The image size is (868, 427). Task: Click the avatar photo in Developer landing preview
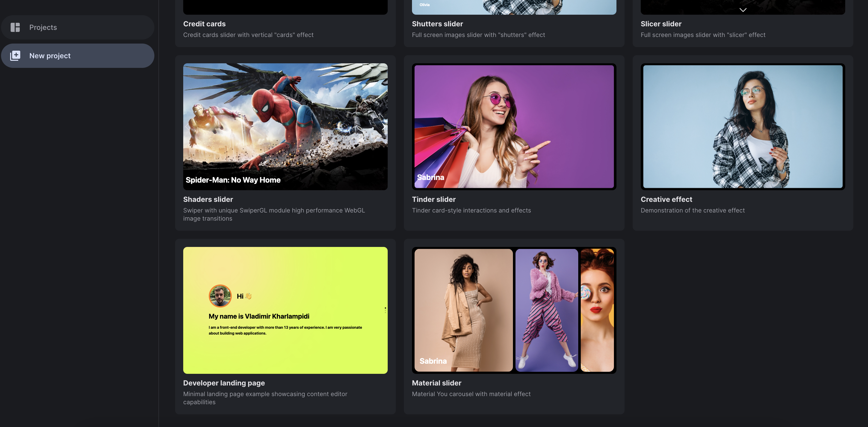coord(220,296)
